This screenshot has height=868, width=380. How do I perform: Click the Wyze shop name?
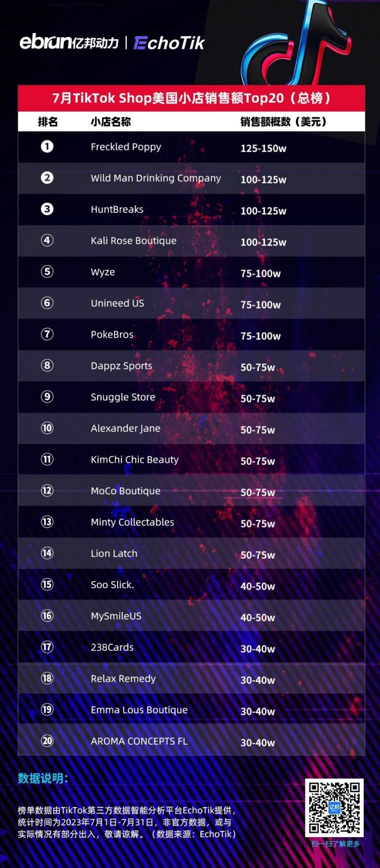(103, 272)
